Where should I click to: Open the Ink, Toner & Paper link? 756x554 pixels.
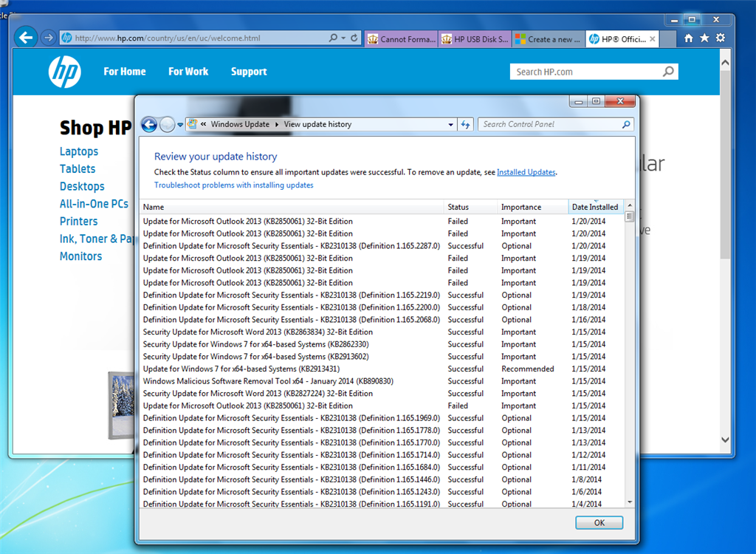click(x=97, y=239)
